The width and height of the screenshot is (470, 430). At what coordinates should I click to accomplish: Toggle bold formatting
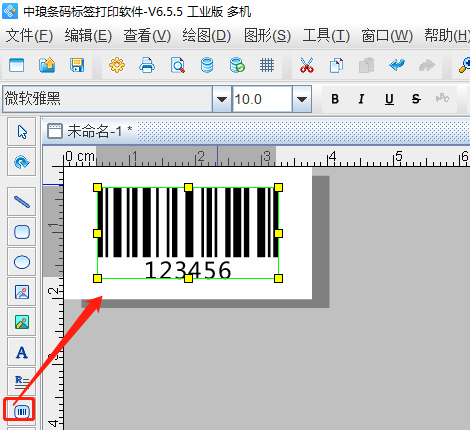[335, 99]
